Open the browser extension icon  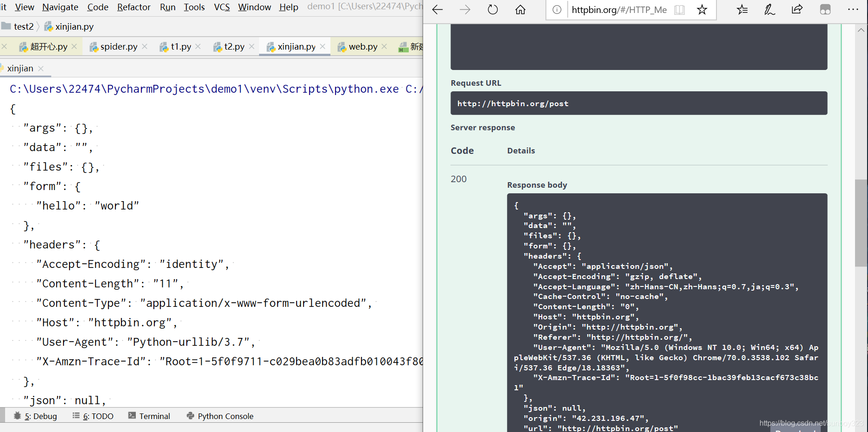(825, 10)
